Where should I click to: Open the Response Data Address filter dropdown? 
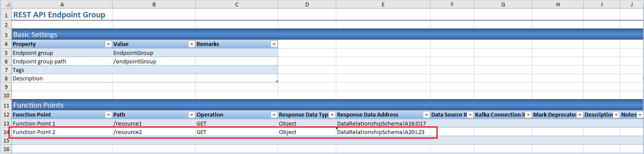tap(426, 115)
